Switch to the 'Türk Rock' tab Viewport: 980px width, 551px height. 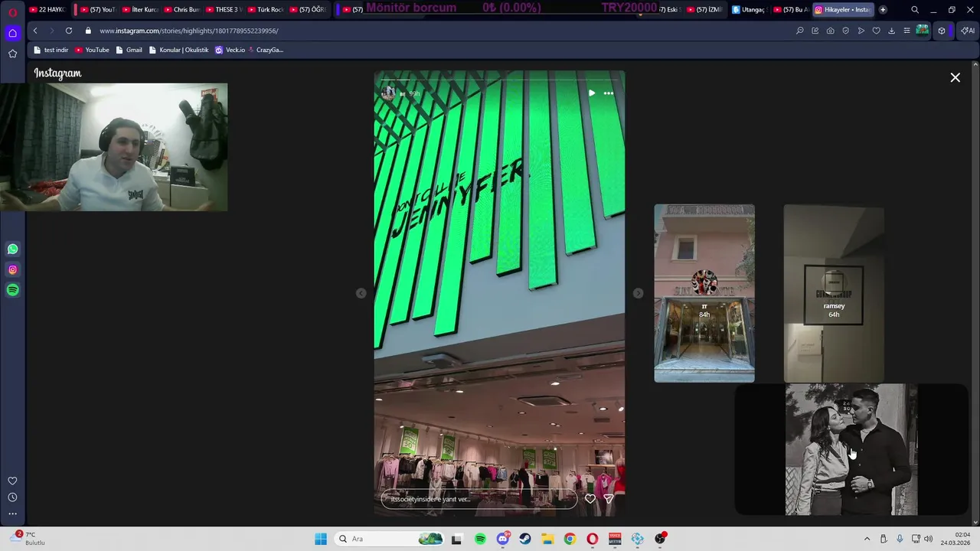pyautogui.click(x=266, y=10)
